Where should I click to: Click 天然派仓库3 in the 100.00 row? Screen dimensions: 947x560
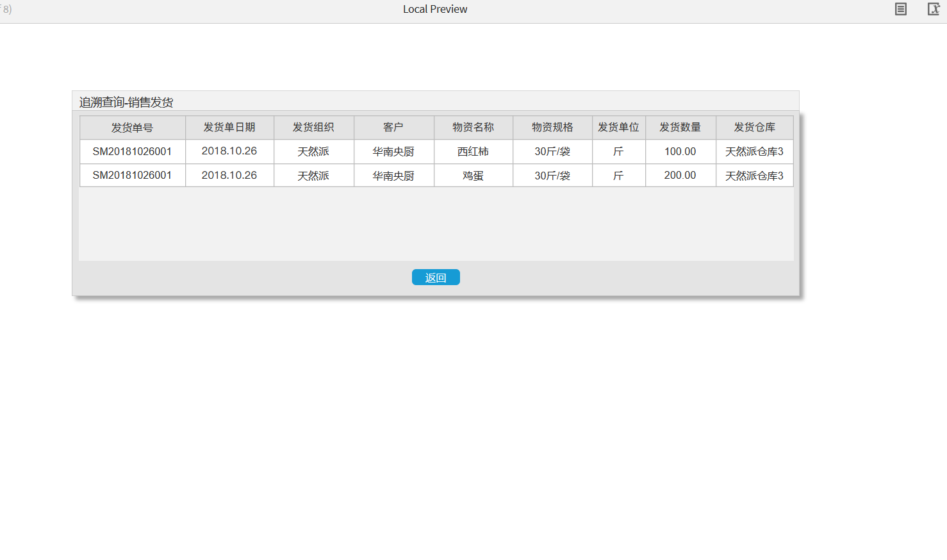(x=755, y=152)
